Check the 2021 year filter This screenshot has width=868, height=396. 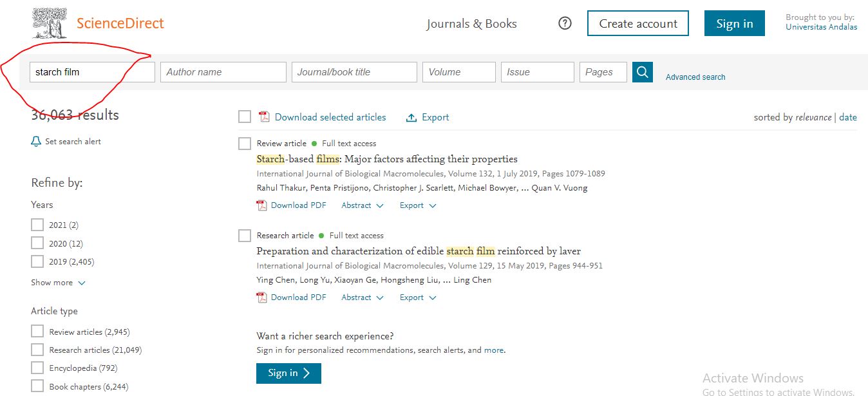[x=37, y=225]
